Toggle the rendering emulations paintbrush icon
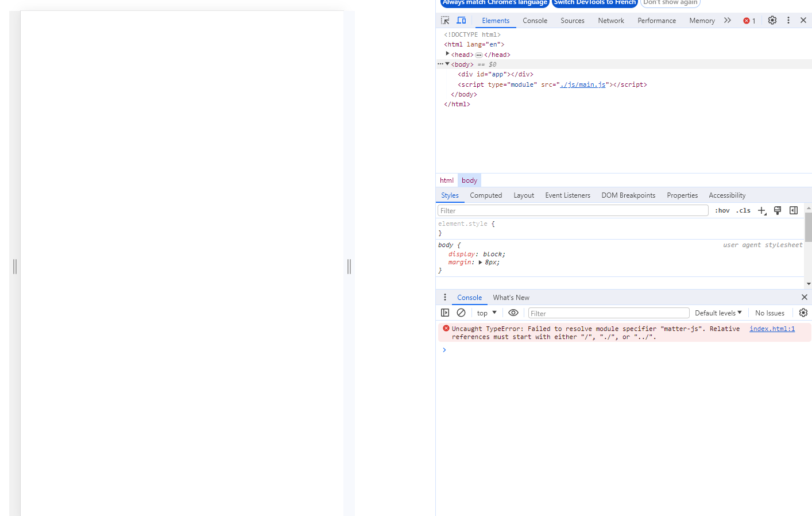 (778, 210)
